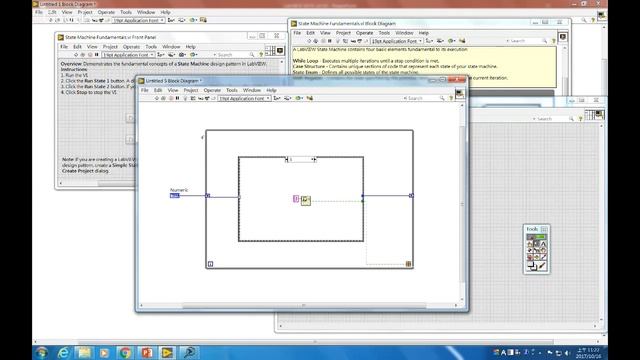The width and height of the screenshot is (640, 360).
Task: Click Step Into in Untitled 5 toolbar
Action: click(x=200, y=98)
